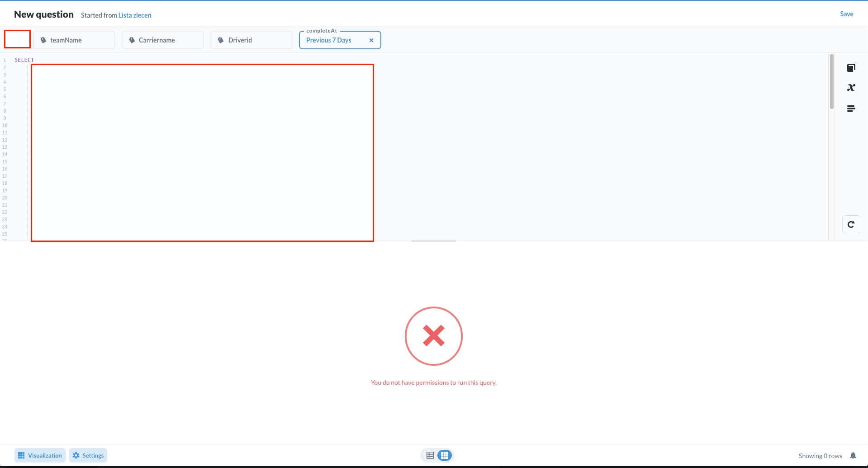Viewport: 868px width, 468px height.
Task: Select the Driverid filter field
Action: 251,40
